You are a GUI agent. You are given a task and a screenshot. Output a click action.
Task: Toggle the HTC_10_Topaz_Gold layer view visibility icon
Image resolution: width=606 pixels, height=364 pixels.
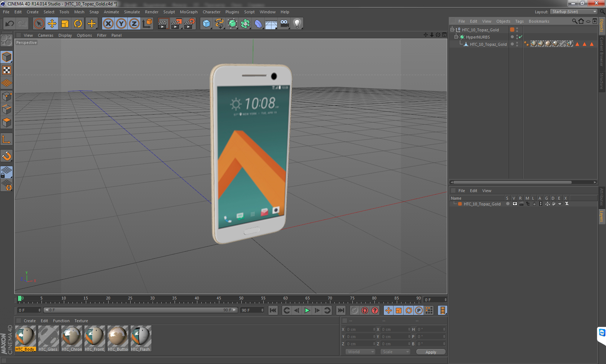point(515,204)
